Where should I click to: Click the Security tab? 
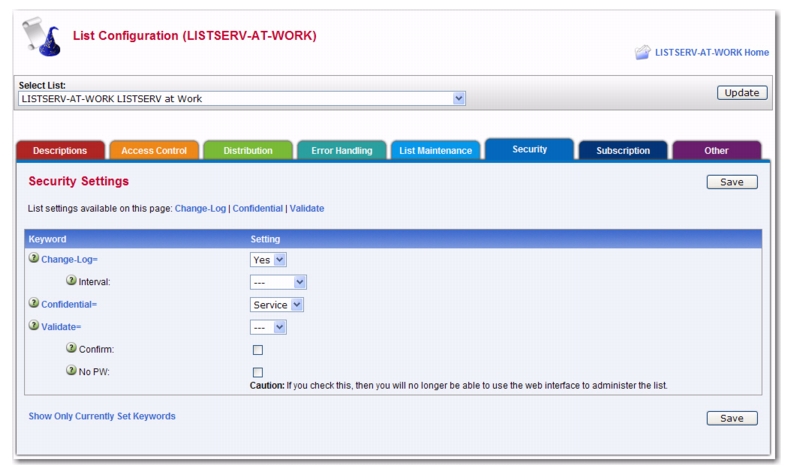click(530, 149)
